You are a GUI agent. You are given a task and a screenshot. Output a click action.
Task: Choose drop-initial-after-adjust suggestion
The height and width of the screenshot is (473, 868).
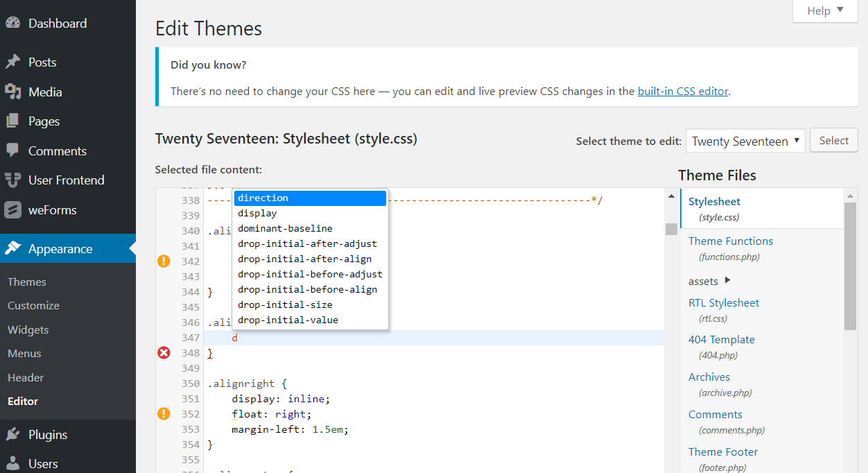(310, 243)
